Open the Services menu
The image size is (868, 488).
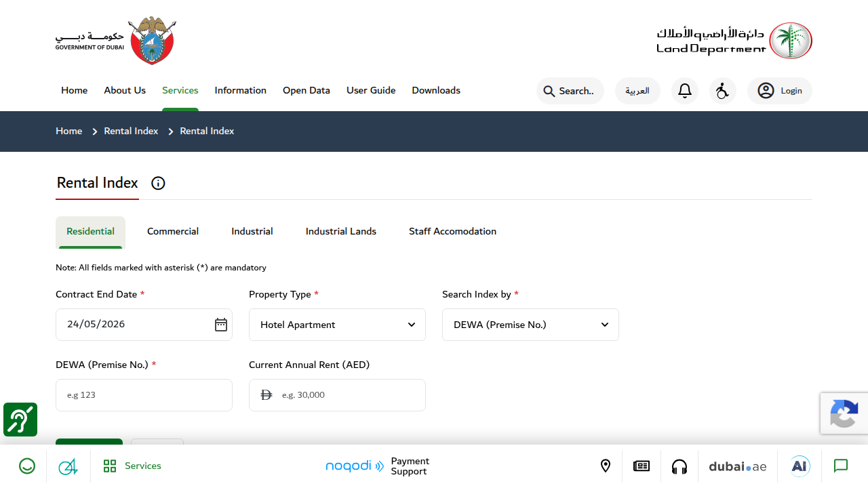click(180, 91)
